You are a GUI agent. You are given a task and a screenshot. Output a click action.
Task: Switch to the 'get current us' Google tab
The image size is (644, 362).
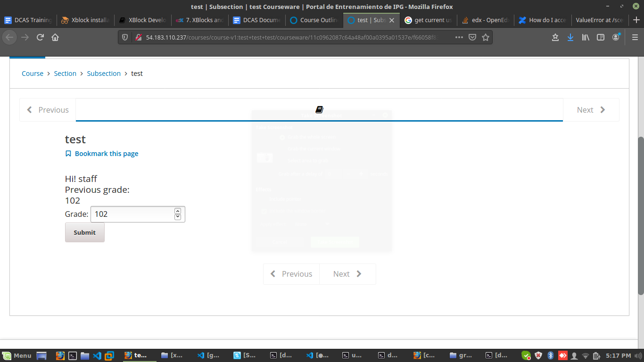pyautogui.click(x=428, y=20)
